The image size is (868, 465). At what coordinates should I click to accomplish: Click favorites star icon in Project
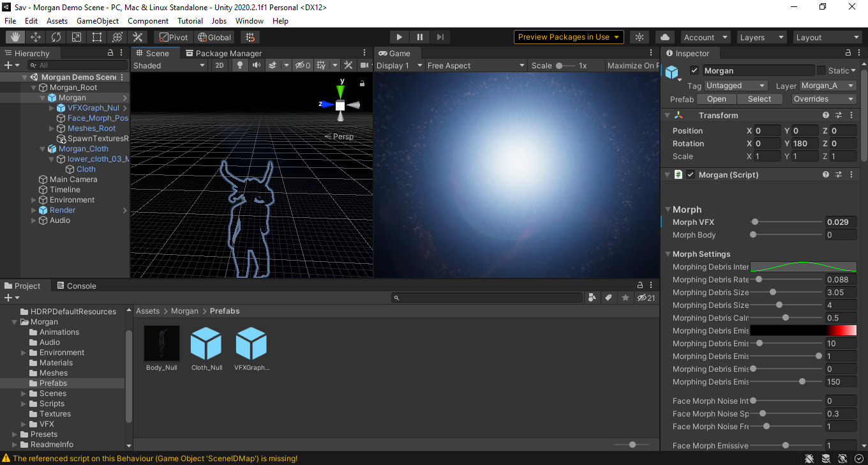coord(625,298)
